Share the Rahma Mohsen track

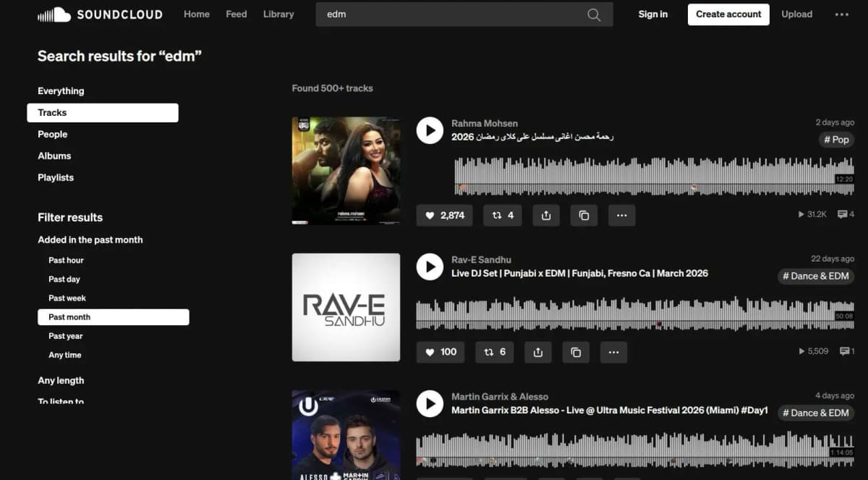click(x=546, y=215)
